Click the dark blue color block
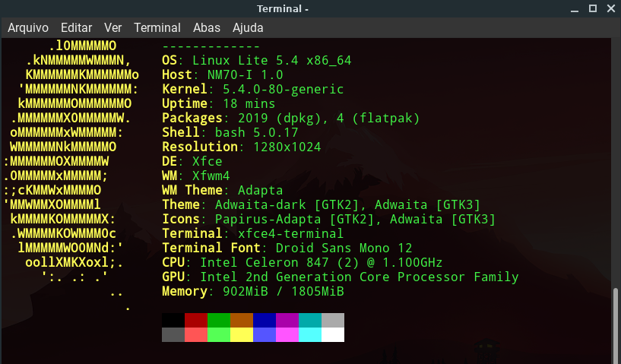Viewport: 621px width, 364px height. 265,320
